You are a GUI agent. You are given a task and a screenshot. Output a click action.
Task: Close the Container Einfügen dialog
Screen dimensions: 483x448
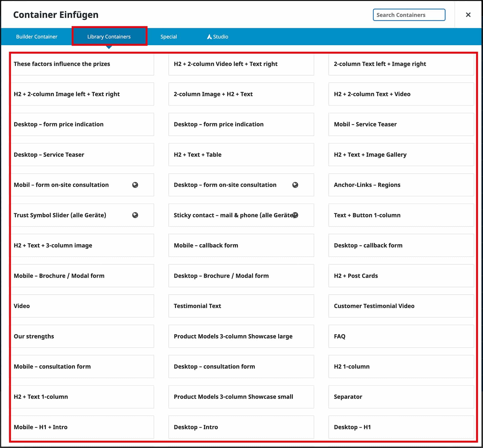tap(468, 15)
